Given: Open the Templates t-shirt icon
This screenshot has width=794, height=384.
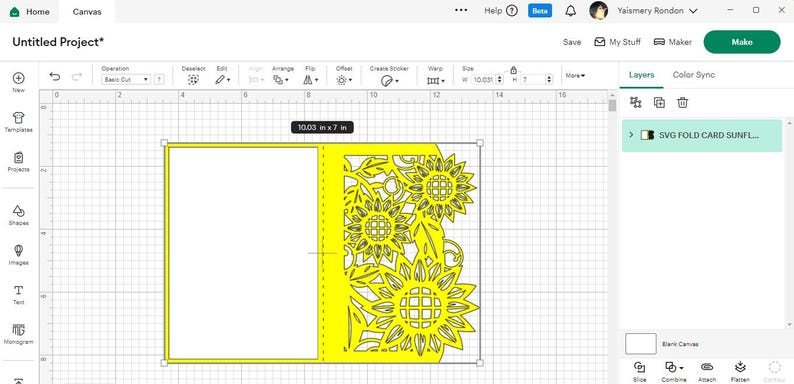Looking at the screenshot, I should click(x=19, y=118).
